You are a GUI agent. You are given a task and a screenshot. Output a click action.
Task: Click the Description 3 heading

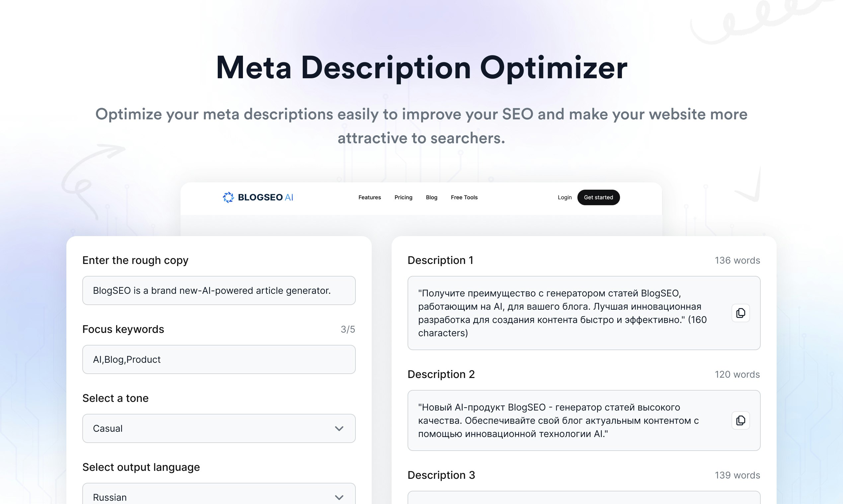coord(441,475)
